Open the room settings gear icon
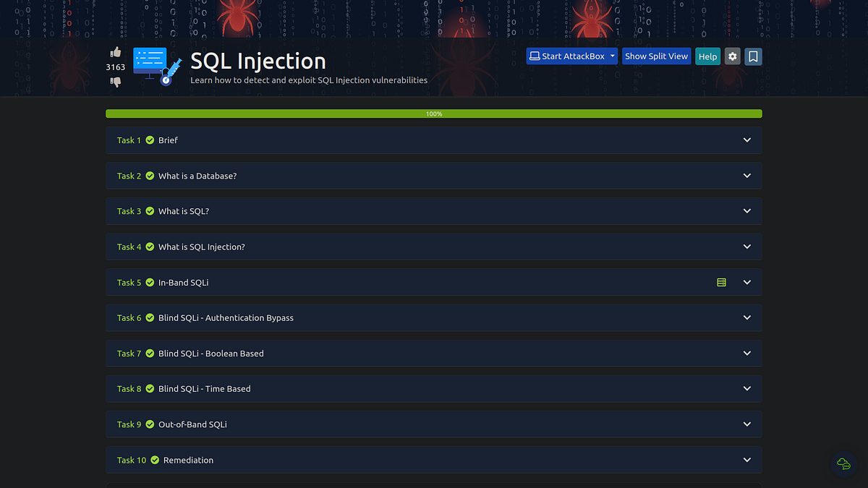 pyautogui.click(x=732, y=56)
